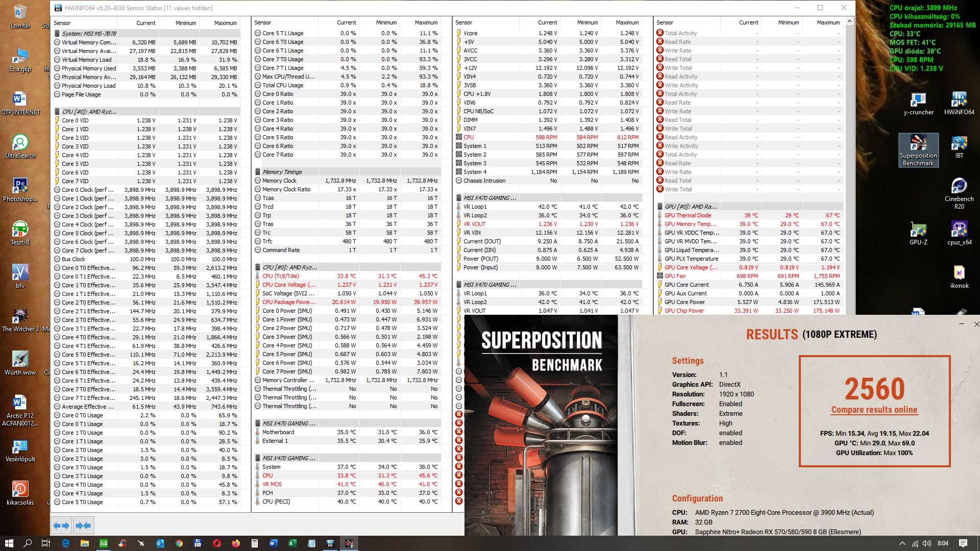The width and height of the screenshot is (980, 551).
Task: Open OTP INTERNET Word document icon
Action: coord(20,104)
